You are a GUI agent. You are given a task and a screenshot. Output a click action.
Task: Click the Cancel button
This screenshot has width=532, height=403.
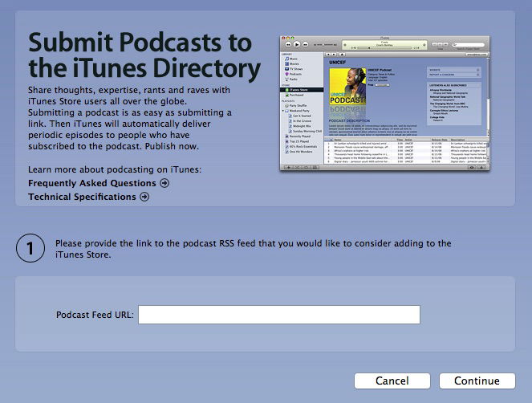click(x=392, y=381)
